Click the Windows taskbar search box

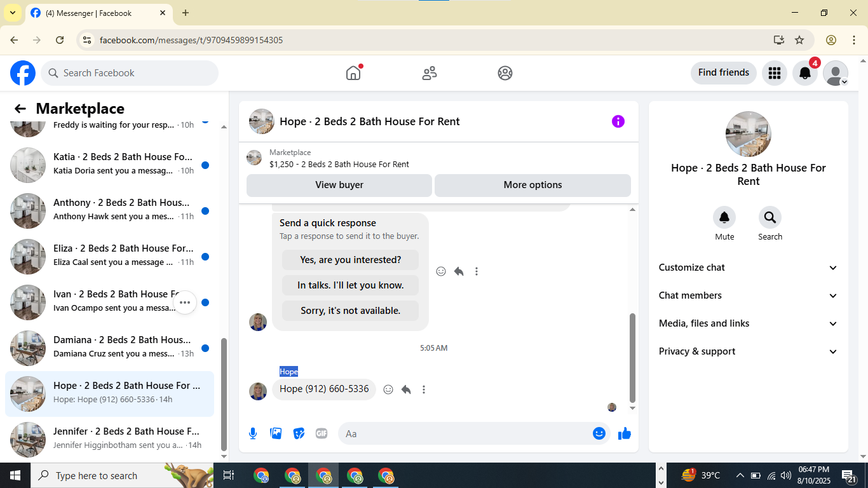click(x=123, y=475)
